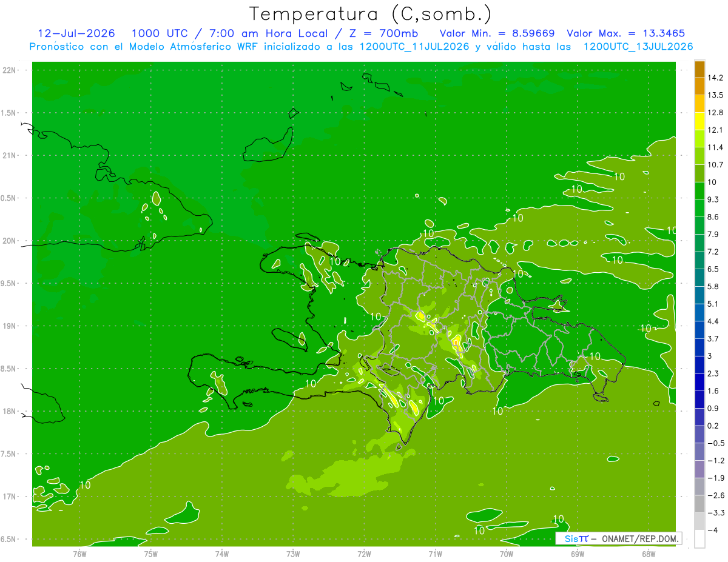Screen dimensions: 728x562
Task: Click the "3.7" colorbar value
Action: [x=713, y=338]
